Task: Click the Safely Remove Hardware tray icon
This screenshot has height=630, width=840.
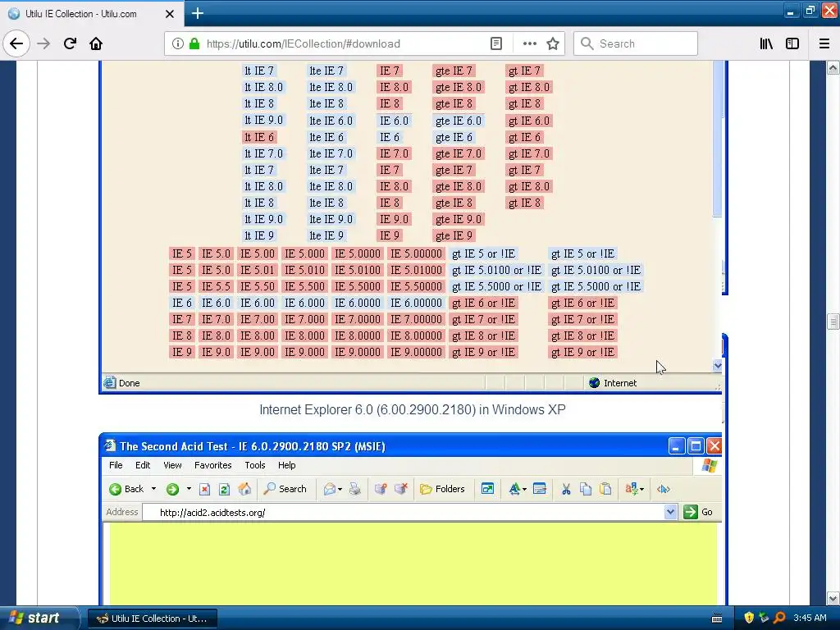Action: (764, 618)
